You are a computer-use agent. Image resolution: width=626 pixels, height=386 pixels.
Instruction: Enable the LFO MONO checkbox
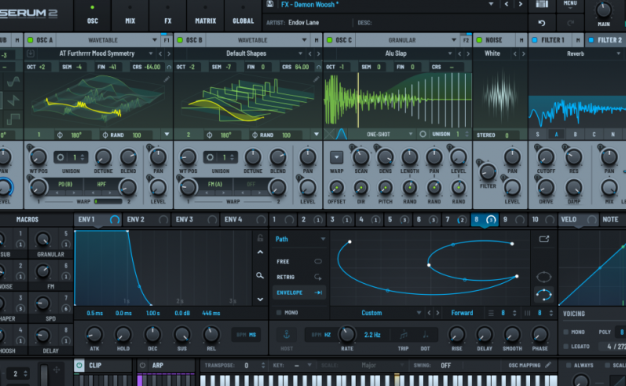click(x=279, y=313)
